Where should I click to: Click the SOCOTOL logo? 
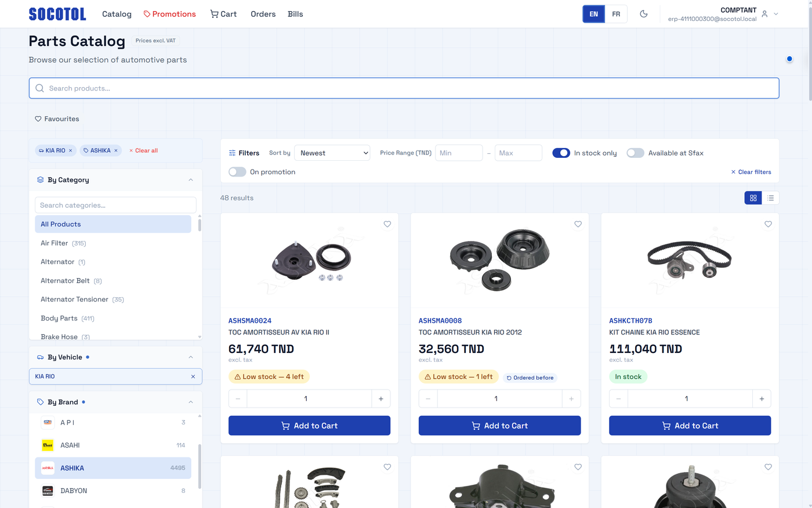click(x=57, y=14)
